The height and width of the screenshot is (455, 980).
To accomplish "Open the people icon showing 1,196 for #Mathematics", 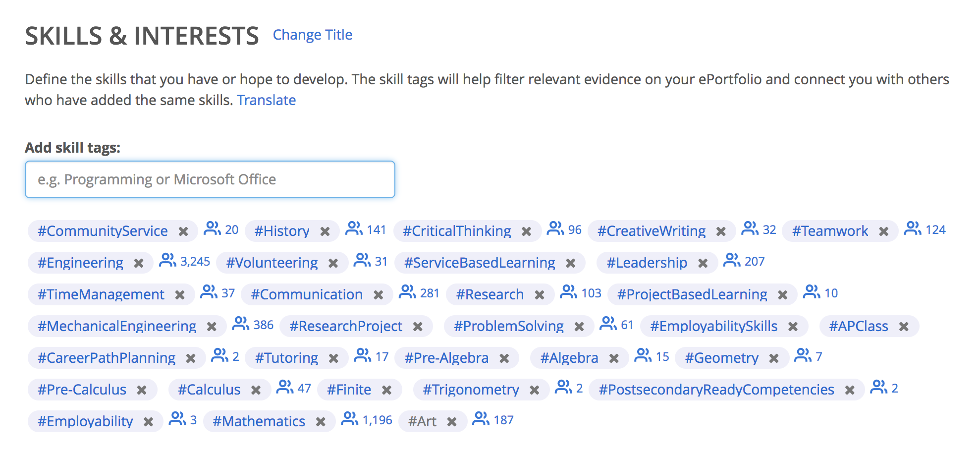I will pos(350,419).
